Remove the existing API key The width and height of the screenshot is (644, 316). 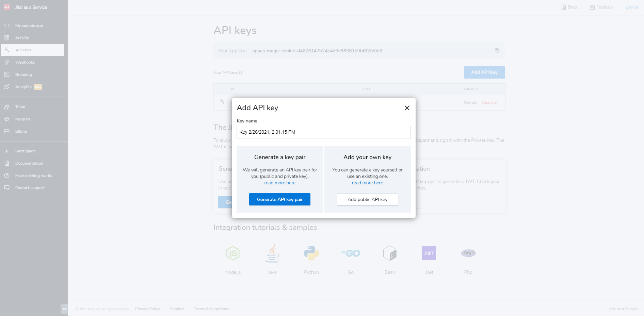click(489, 102)
